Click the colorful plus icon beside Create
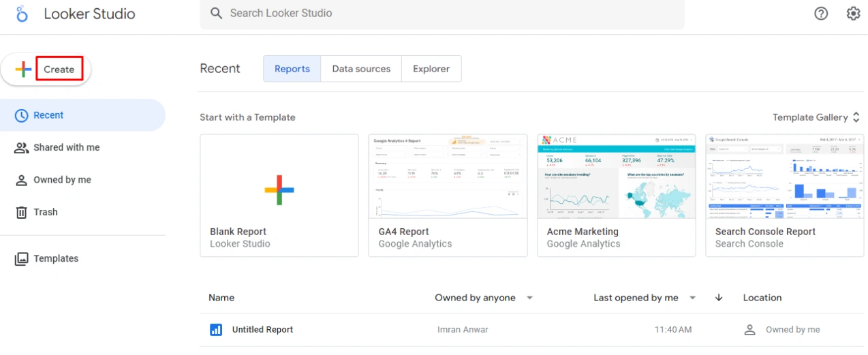This screenshot has width=868, height=355. [x=23, y=69]
